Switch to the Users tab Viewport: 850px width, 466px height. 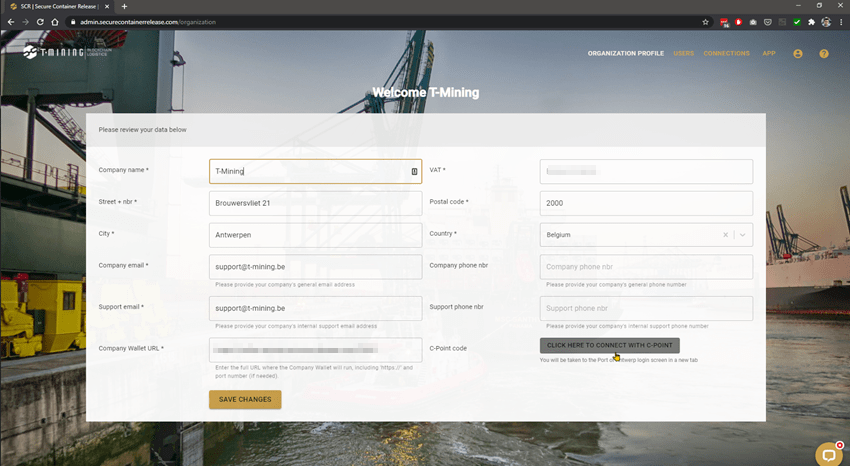click(x=684, y=53)
